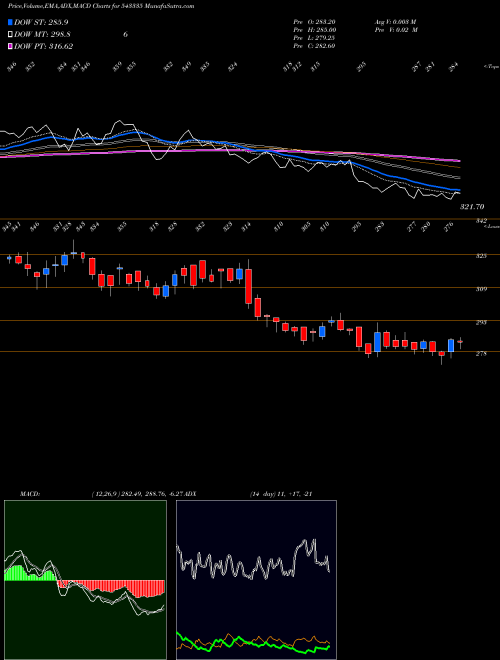Click the 309 price axis label

(482, 289)
